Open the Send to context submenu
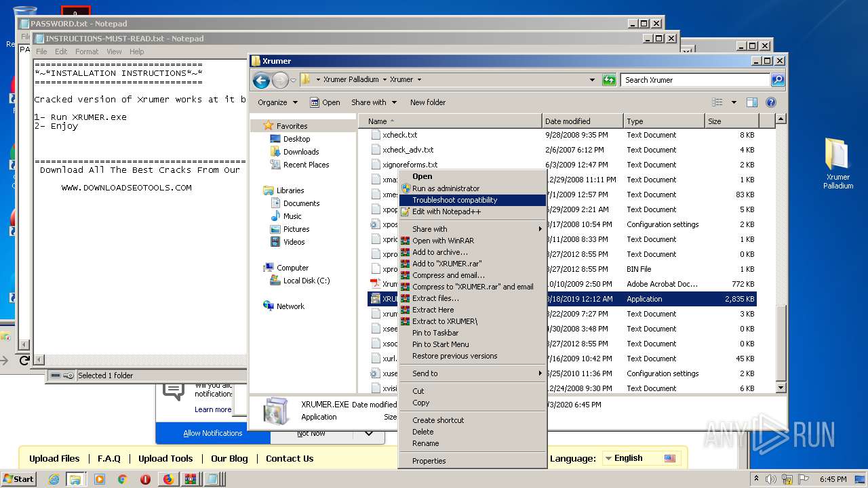Viewport: 868px width, 488px height. 472,373
